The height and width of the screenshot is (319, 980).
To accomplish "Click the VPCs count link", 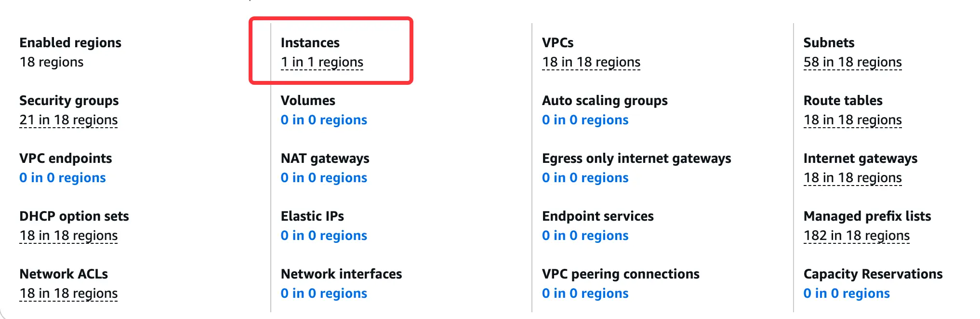I will (x=591, y=62).
